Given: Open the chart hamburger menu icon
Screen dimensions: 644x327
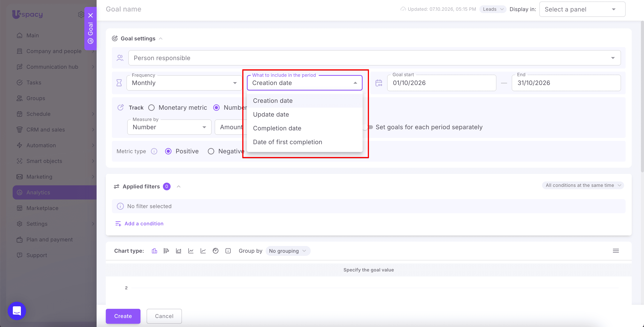Looking at the screenshot, I should pyautogui.click(x=616, y=251).
